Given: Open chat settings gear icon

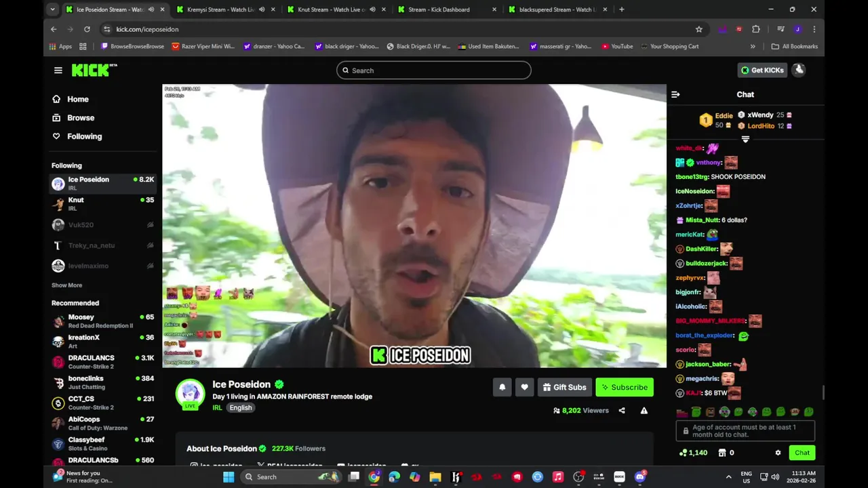Looking at the screenshot, I should [778, 453].
